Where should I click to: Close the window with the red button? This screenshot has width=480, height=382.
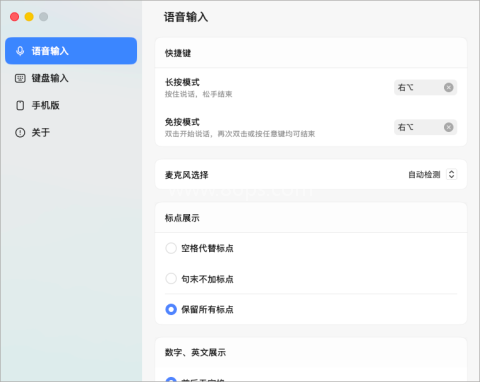[x=14, y=17]
